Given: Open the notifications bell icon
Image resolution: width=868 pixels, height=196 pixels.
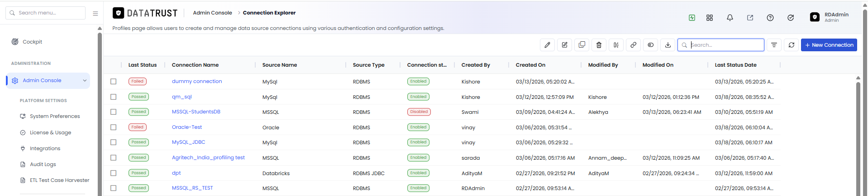Looking at the screenshot, I should [x=730, y=18].
